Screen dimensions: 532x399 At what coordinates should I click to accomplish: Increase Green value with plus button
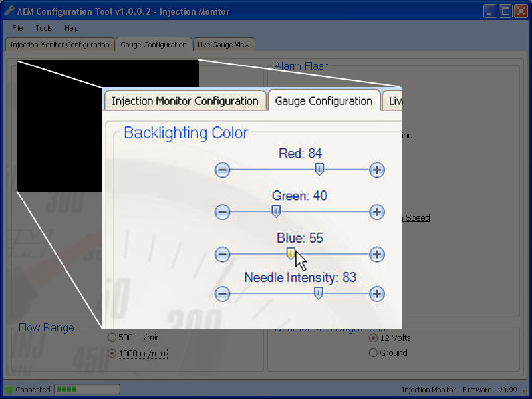point(376,212)
